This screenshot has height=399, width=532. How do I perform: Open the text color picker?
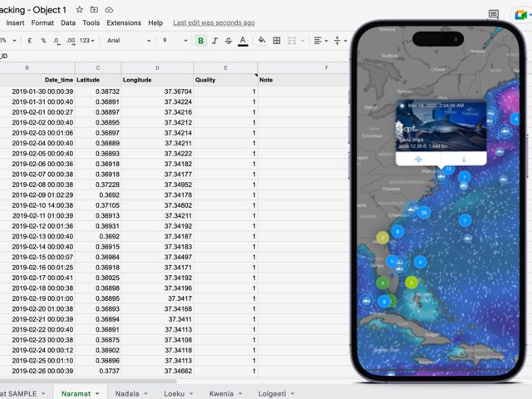click(x=243, y=41)
